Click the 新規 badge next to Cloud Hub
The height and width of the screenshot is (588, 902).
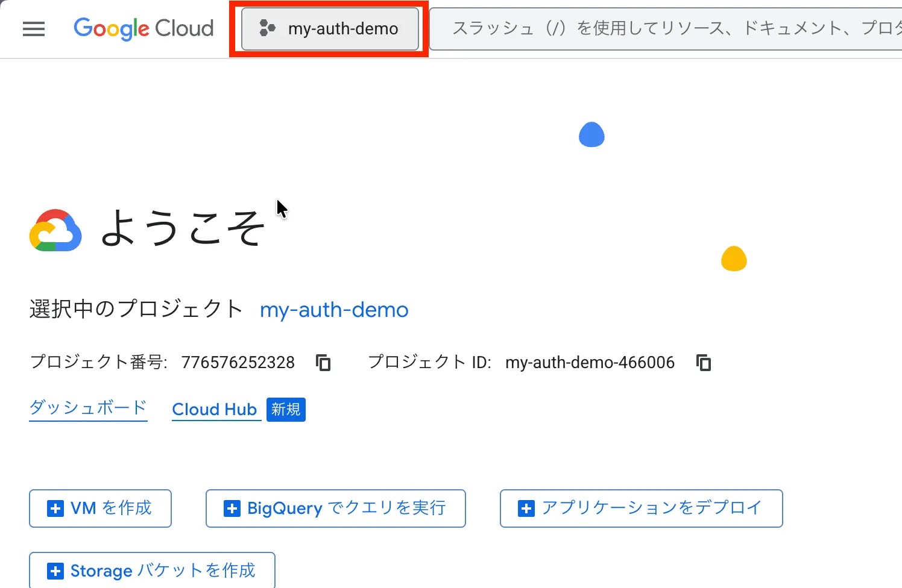click(286, 410)
